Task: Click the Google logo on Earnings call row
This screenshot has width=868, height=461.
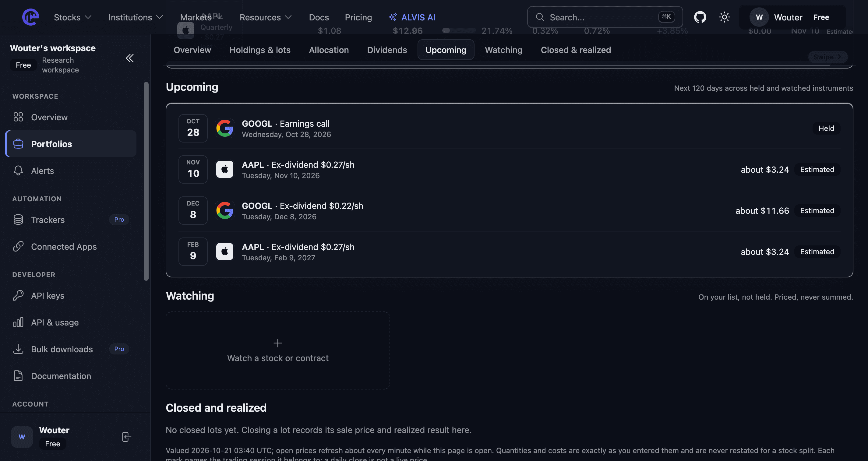Action: pos(225,128)
